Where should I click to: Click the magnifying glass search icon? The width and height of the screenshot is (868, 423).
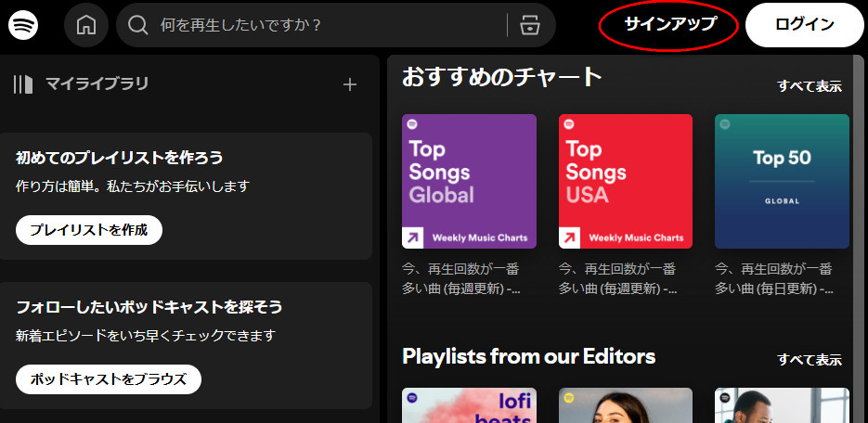coord(137,25)
